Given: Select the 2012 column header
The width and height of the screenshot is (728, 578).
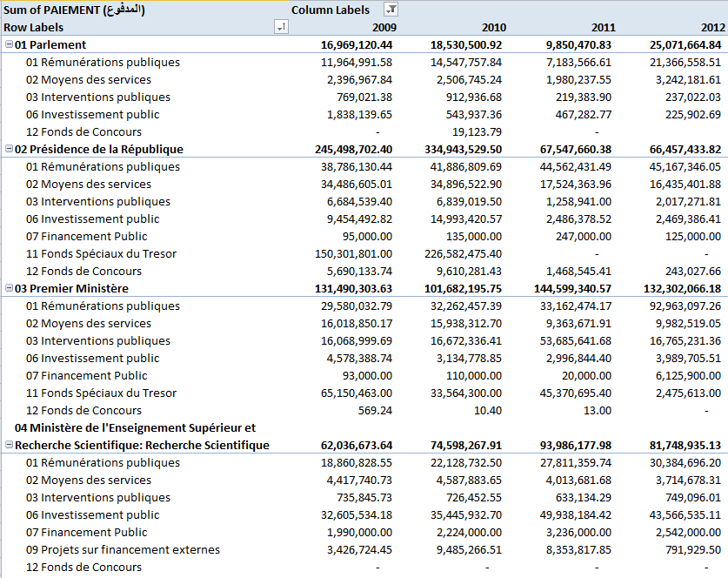Looking at the screenshot, I should click(x=713, y=27).
